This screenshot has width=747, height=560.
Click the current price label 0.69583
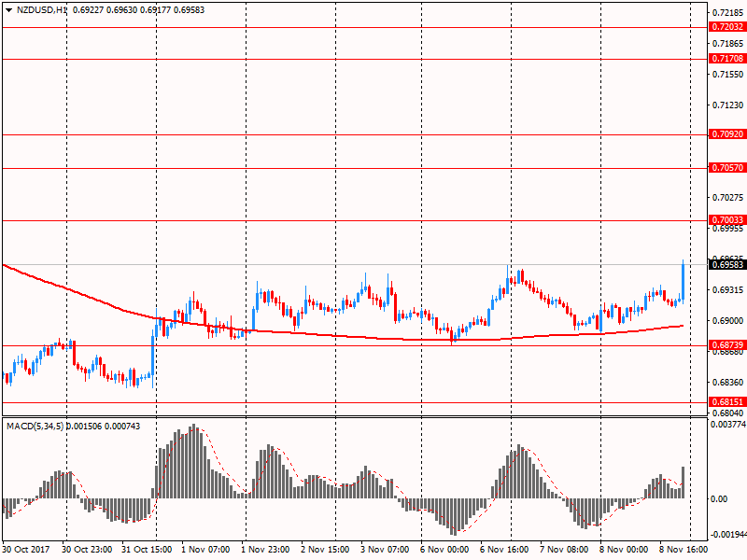pyautogui.click(x=727, y=264)
